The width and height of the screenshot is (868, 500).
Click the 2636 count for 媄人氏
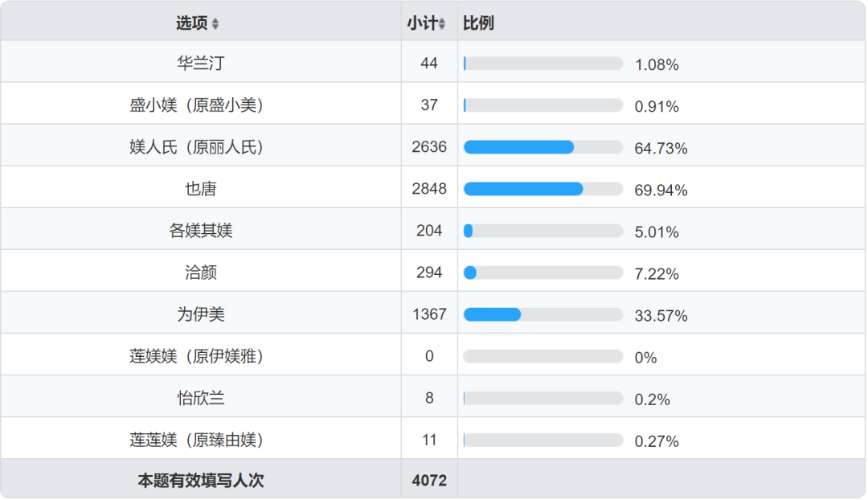point(429,147)
